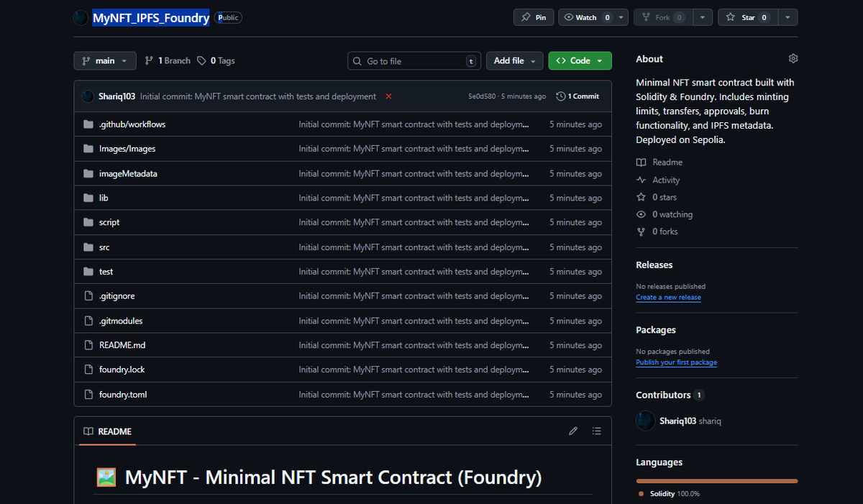The height and width of the screenshot is (504, 863).
Task: Open the README.md file
Action: [122, 345]
